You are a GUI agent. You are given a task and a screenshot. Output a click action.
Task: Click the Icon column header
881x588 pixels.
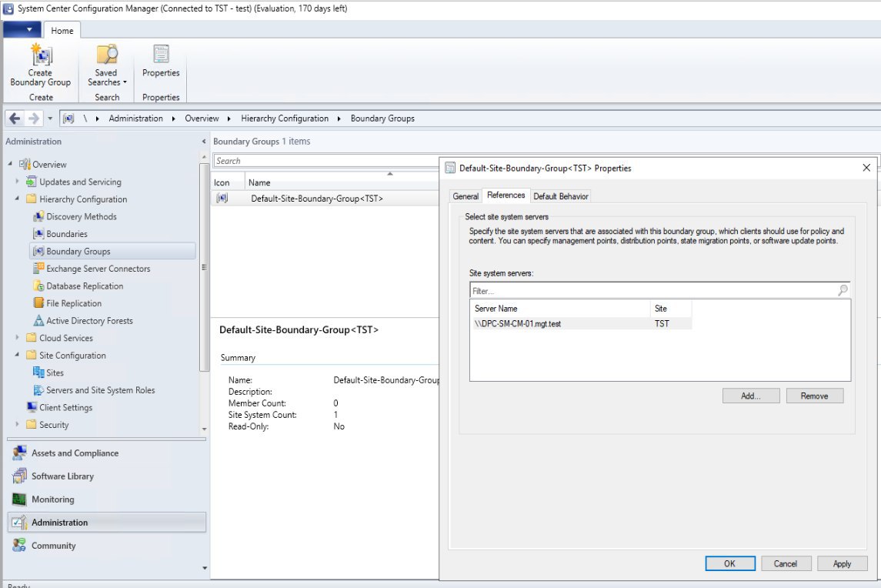(x=228, y=182)
